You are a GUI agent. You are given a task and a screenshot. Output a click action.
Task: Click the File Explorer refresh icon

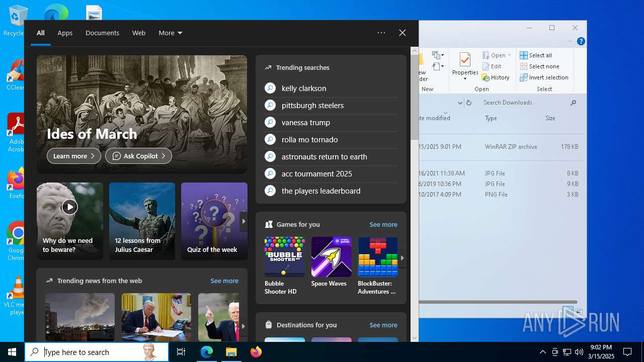(x=469, y=103)
